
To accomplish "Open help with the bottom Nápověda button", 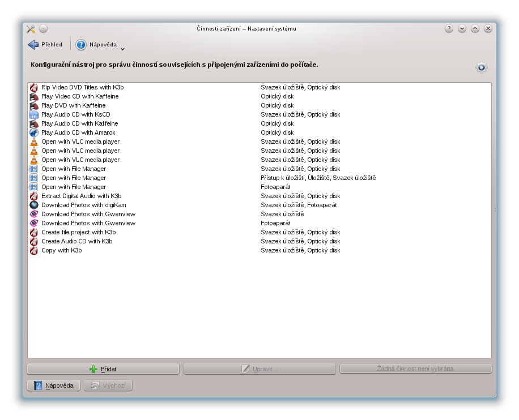I will click(54, 385).
